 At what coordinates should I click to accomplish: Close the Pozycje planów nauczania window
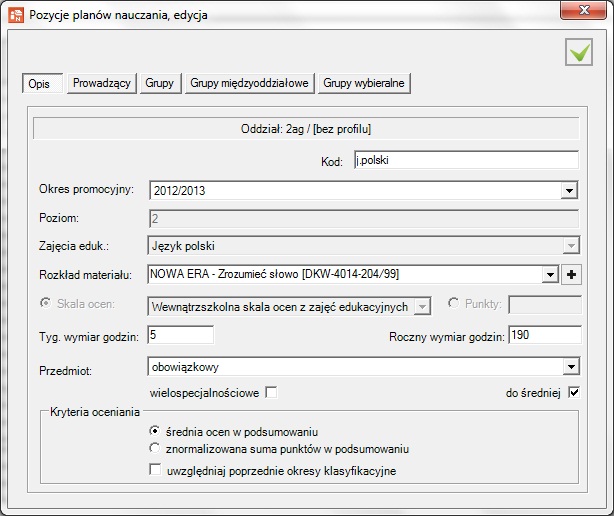pyautogui.click(x=583, y=10)
